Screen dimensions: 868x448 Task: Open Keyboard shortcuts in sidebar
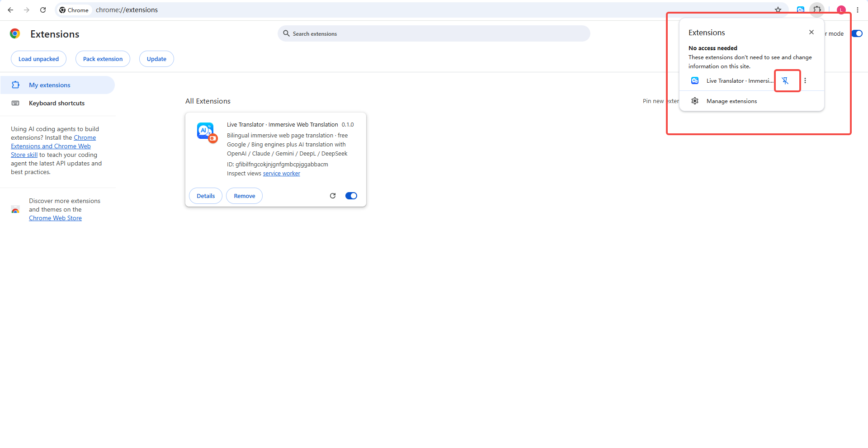tap(57, 103)
